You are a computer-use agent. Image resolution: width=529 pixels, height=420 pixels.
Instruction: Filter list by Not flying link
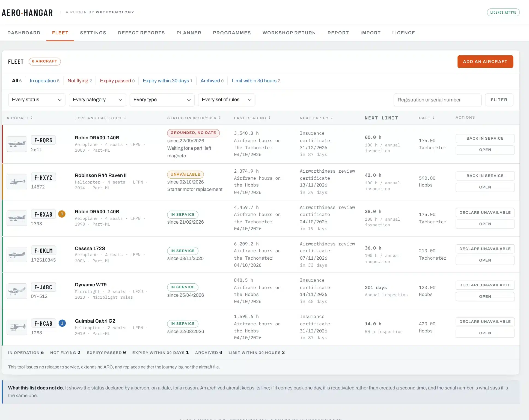click(80, 81)
